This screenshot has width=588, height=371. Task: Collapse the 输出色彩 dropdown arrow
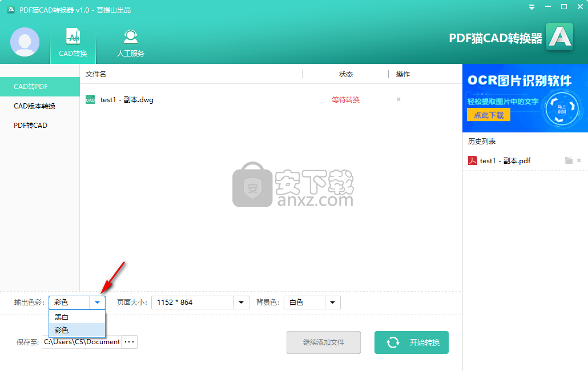pyautogui.click(x=98, y=303)
